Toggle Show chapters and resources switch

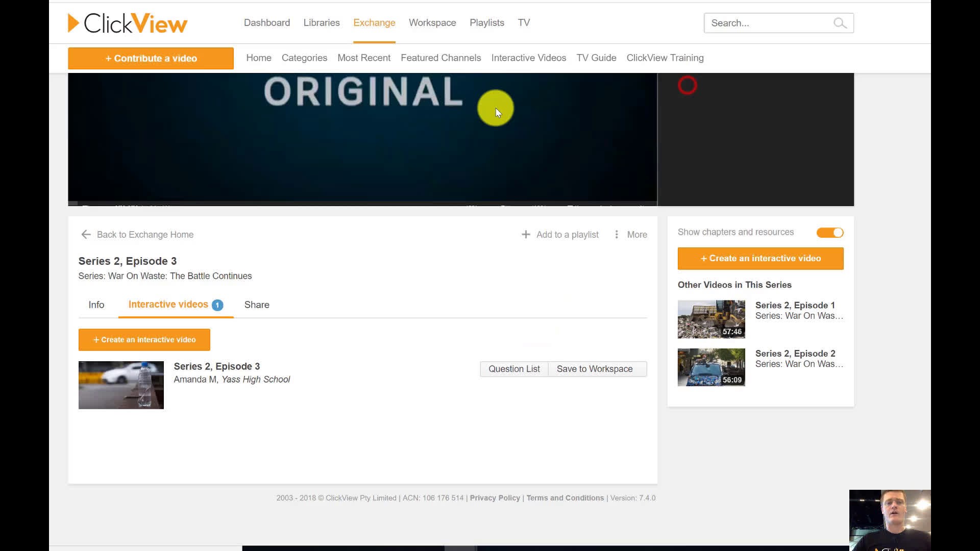(x=830, y=233)
